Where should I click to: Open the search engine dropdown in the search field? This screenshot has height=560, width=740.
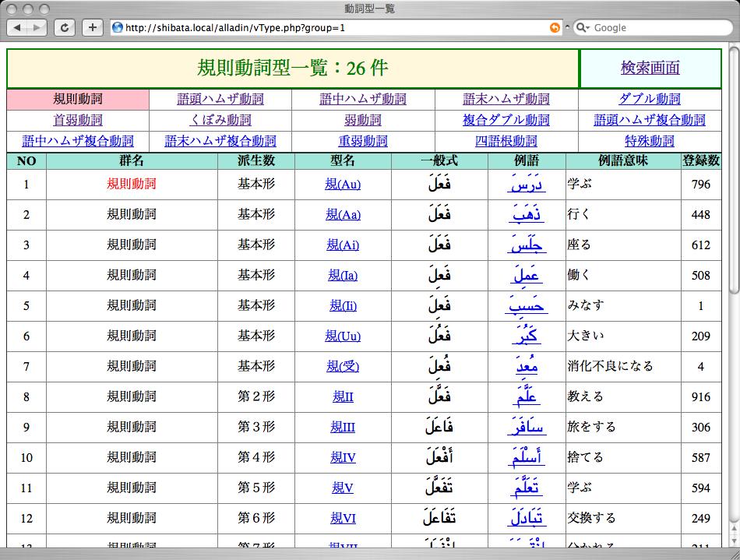590,27
